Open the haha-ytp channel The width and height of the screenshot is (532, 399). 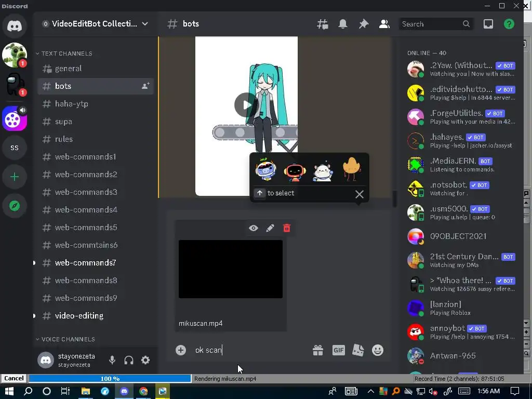click(x=96, y=104)
